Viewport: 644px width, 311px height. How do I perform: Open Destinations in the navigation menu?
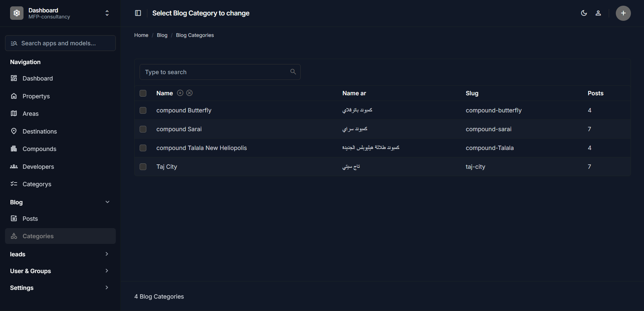[40, 132]
